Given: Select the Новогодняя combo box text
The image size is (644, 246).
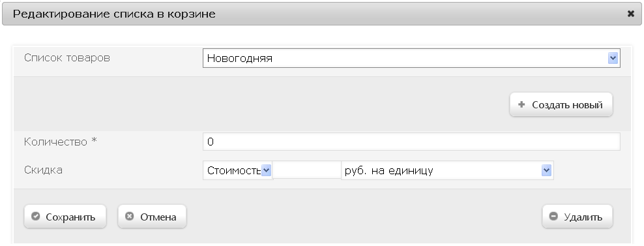Looking at the screenshot, I should click(239, 59).
